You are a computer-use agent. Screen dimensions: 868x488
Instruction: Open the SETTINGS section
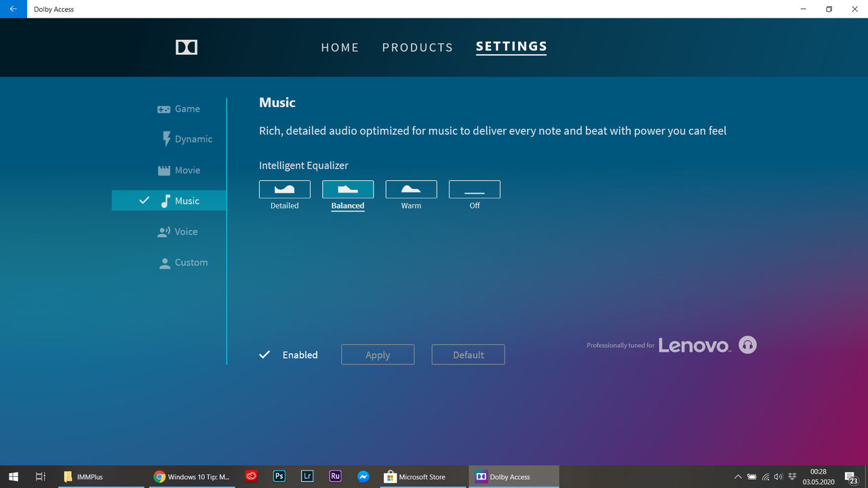[x=511, y=47]
